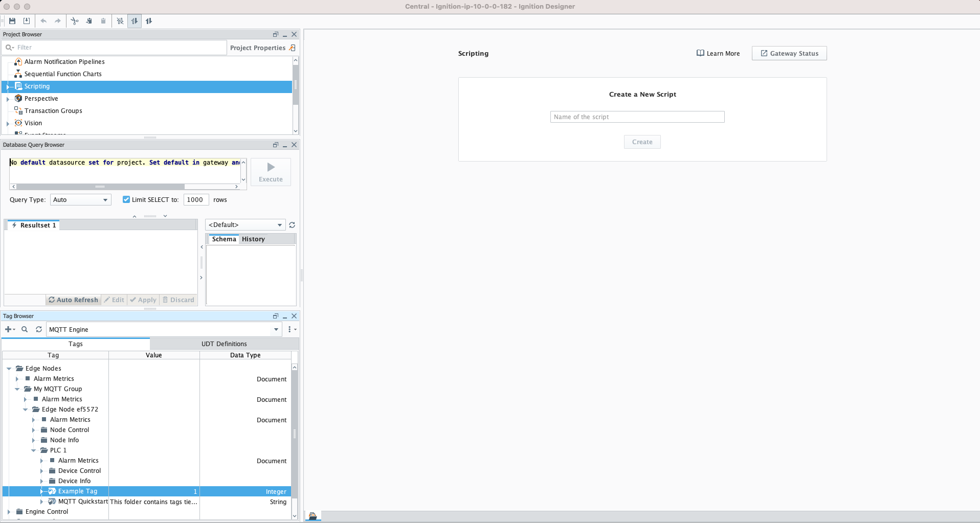This screenshot has height=523, width=980.
Task: Open the Query Type dropdown
Action: 81,200
